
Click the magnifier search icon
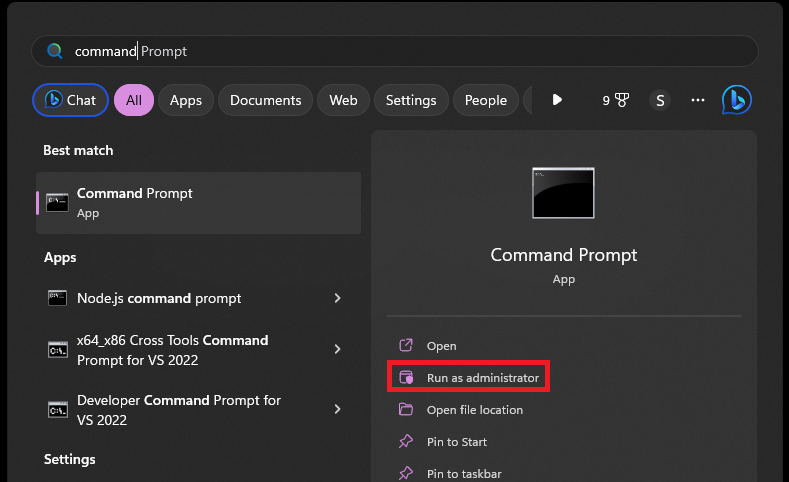(55, 51)
